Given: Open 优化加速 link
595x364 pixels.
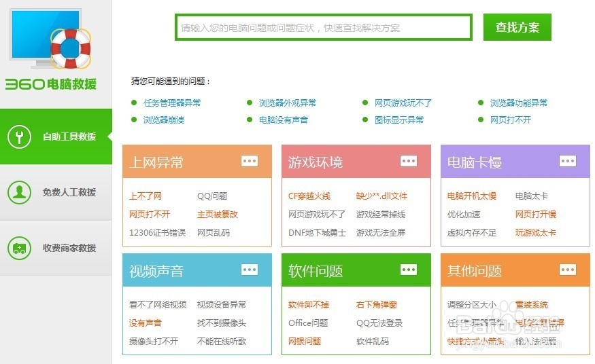Looking at the screenshot, I should pyautogui.click(x=464, y=215).
